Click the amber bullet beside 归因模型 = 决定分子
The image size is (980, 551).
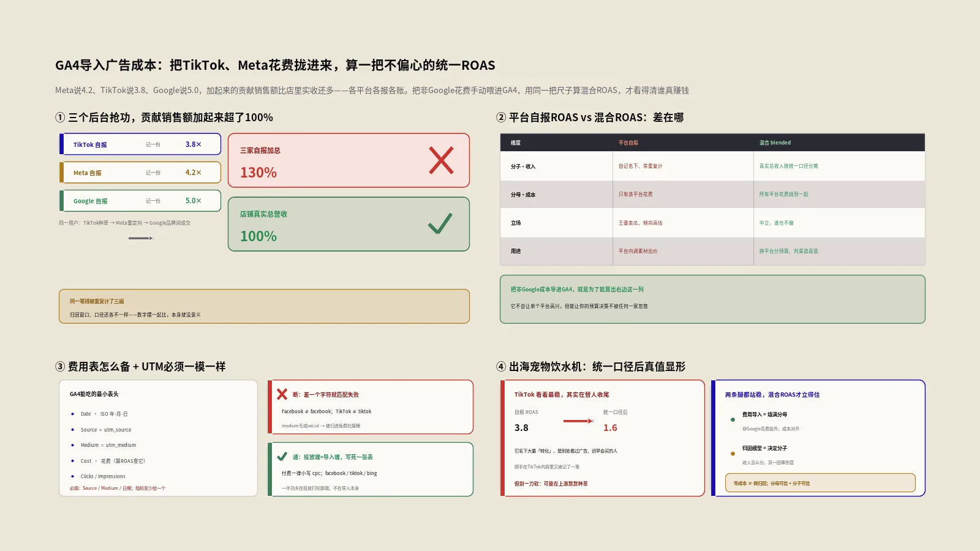(x=733, y=454)
